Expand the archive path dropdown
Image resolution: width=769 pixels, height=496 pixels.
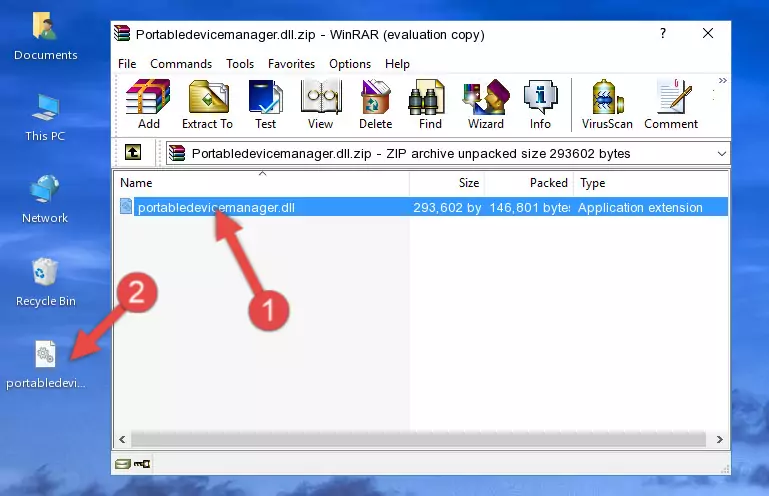point(721,154)
